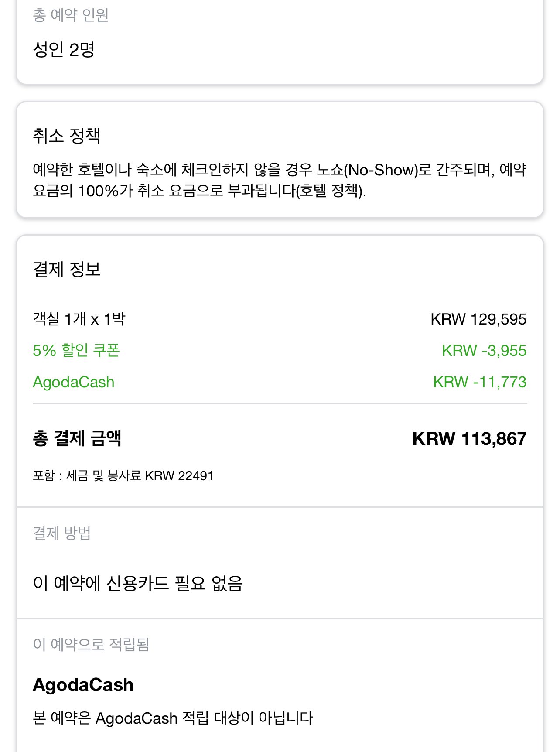Tap the 취소 정책 heading
Viewport: 560px width, 752px height.
[x=66, y=136]
